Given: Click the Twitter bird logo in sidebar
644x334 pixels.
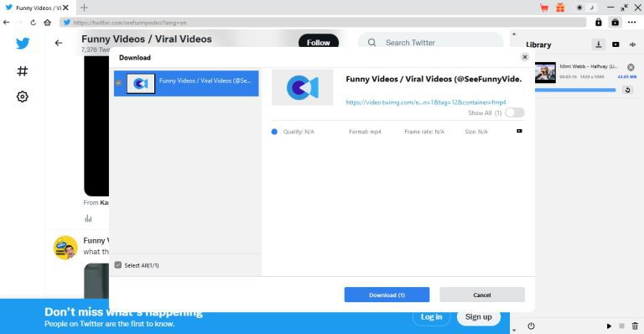Looking at the screenshot, I should (23, 43).
